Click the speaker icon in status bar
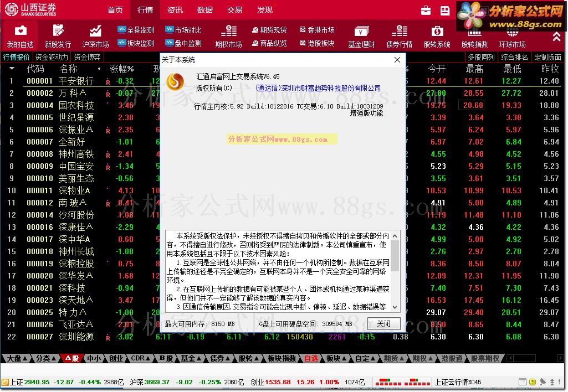Image resolution: width=568 pixels, height=392 pixels. tap(543, 382)
